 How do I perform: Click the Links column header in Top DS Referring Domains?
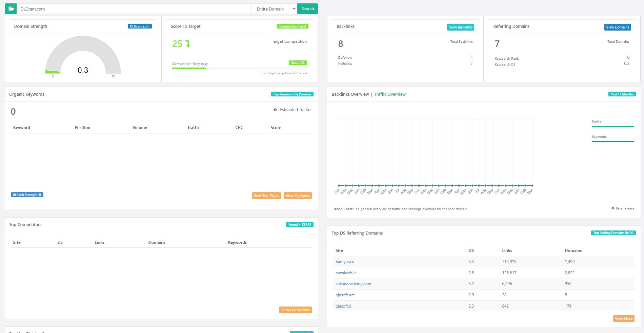pos(507,251)
